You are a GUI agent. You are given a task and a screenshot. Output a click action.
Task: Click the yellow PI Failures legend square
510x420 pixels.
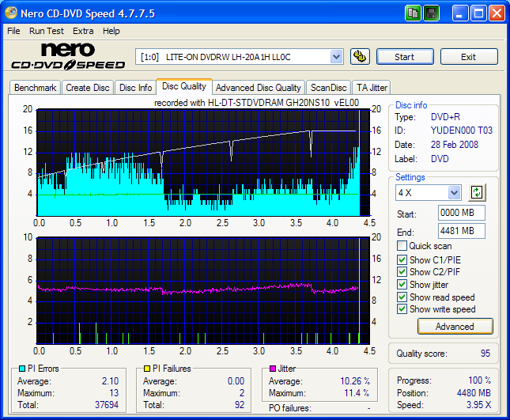coord(147,369)
